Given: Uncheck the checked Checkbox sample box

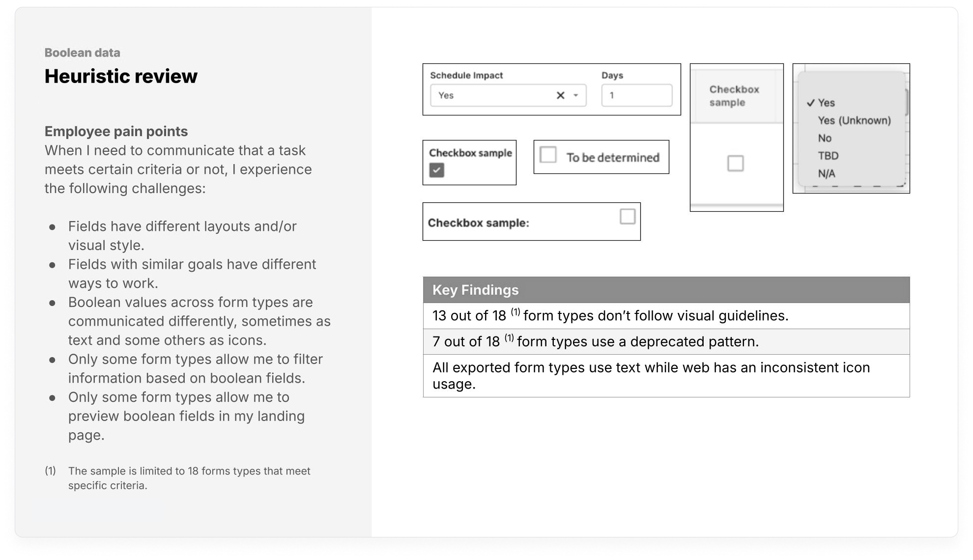Looking at the screenshot, I should point(436,170).
